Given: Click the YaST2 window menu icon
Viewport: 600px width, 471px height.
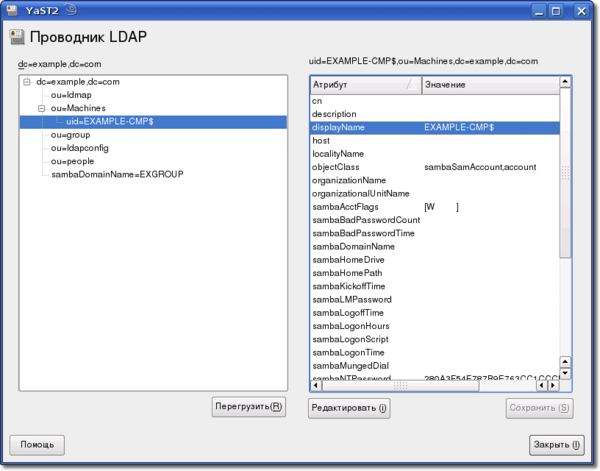Looking at the screenshot, I should (x=12, y=11).
